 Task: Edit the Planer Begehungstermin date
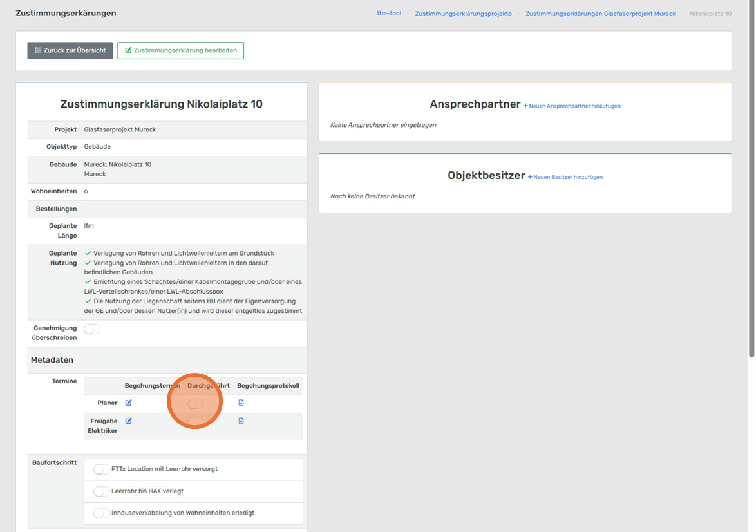[x=128, y=403]
